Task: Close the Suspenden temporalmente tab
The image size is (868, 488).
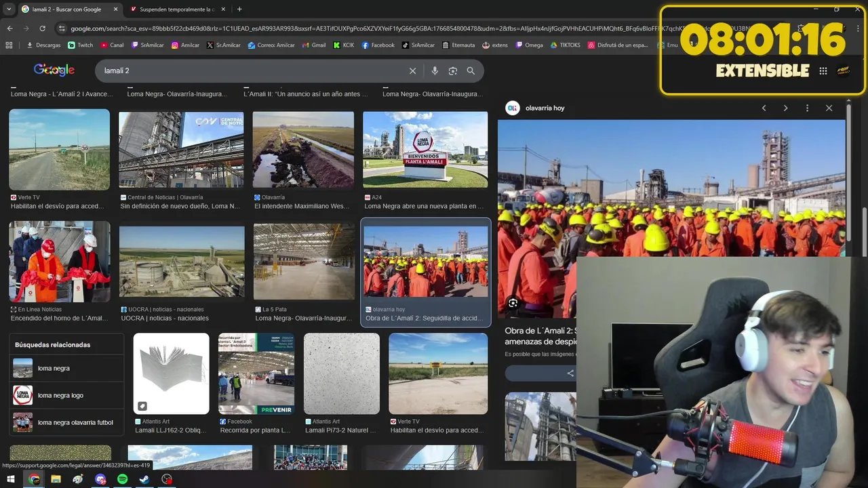Action: click(x=223, y=9)
